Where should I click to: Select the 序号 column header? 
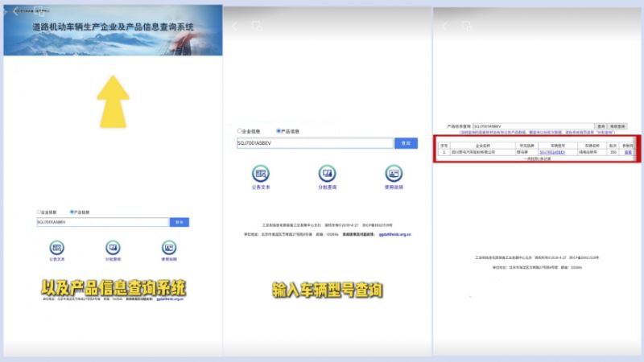coord(444,146)
